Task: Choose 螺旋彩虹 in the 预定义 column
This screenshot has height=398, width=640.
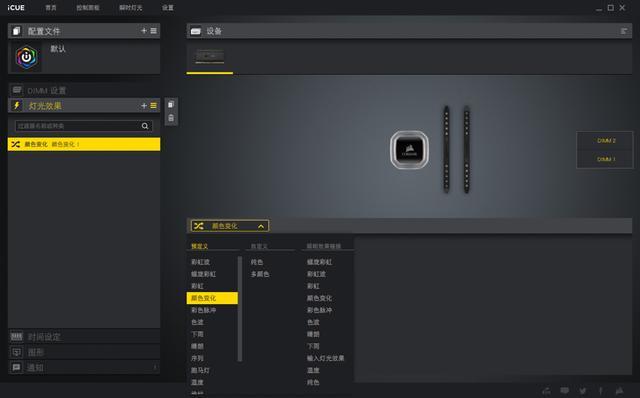Action: (x=204, y=274)
